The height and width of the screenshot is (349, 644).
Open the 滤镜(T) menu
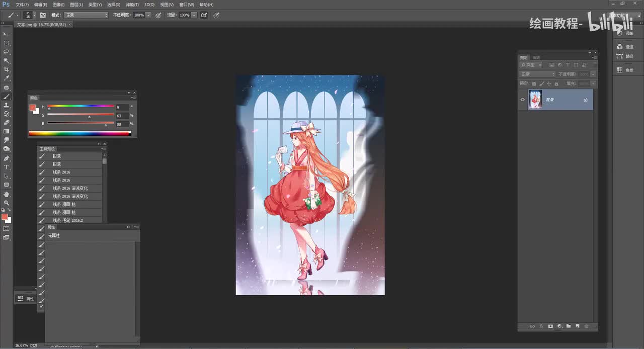pos(132,5)
